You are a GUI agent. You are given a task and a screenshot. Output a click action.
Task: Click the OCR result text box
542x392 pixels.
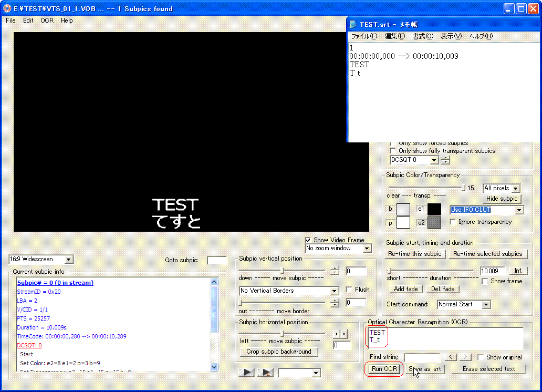click(x=445, y=338)
